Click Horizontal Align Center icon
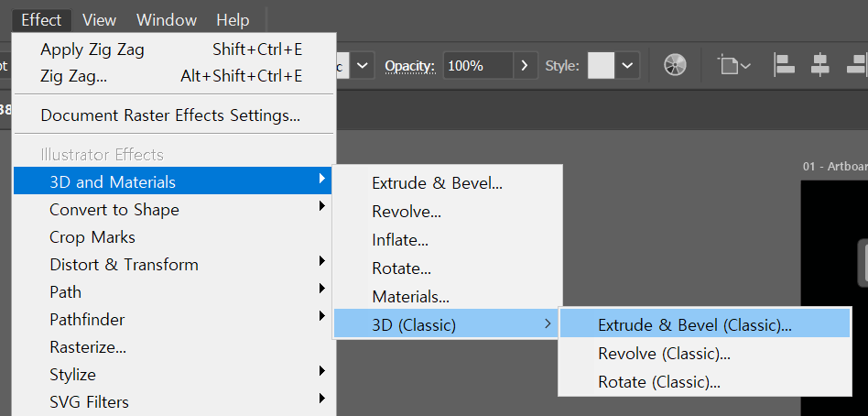 [x=819, y=65]
